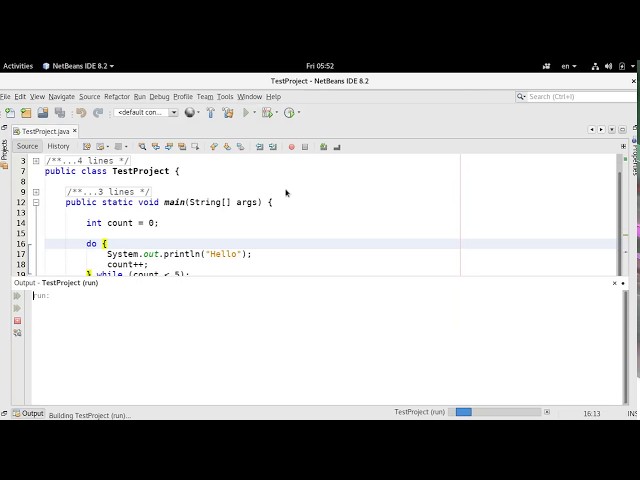The height and width of the screenshot is (480, 640).
Task: Click the globe browser icon
Action: (189, 112)
